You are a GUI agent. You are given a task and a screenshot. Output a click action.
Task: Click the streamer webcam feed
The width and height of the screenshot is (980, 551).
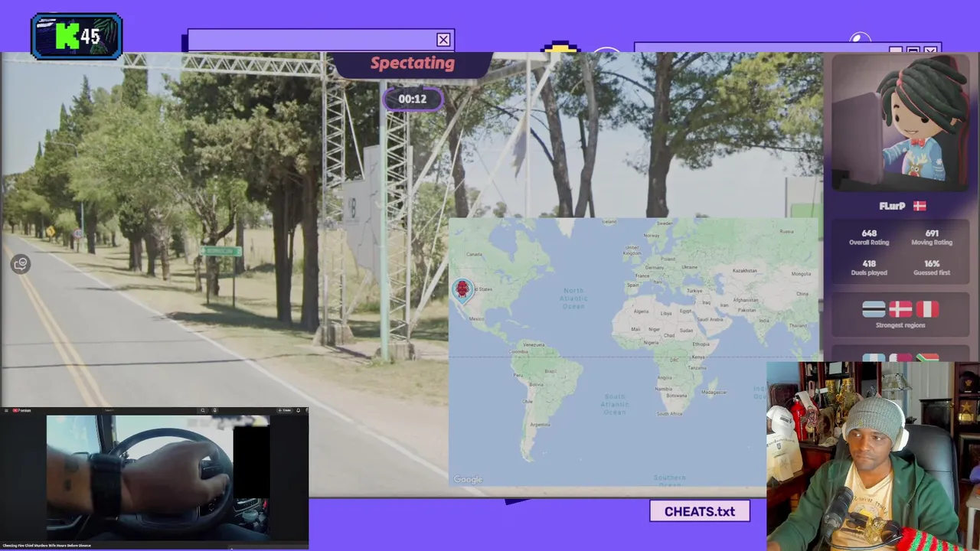pyautogui.click(x=873, y=456)
